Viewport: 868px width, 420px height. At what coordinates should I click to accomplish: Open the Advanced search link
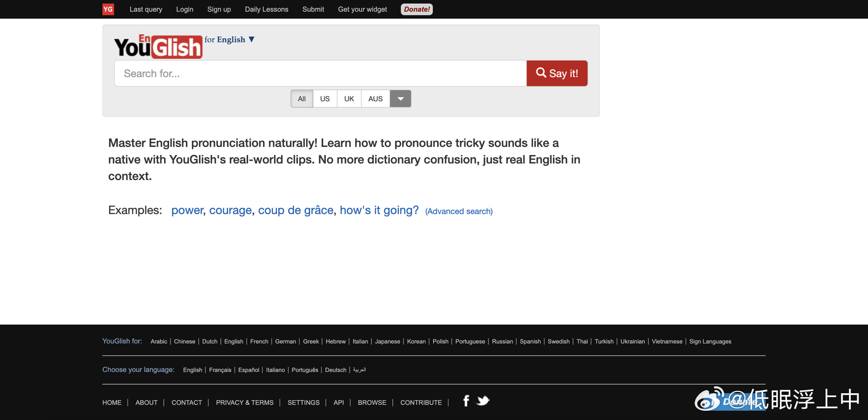(x=458, y=211)
